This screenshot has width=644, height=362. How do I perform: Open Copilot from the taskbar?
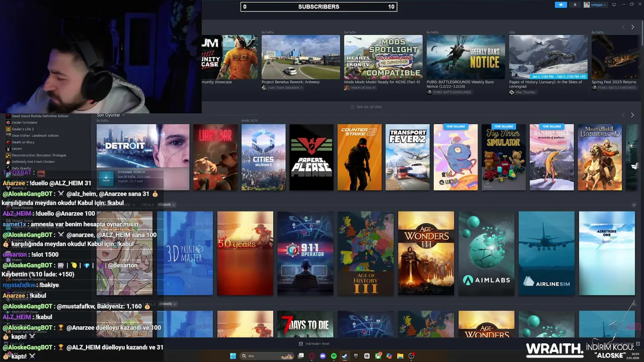pyautogui.click(x=389, y=356)
